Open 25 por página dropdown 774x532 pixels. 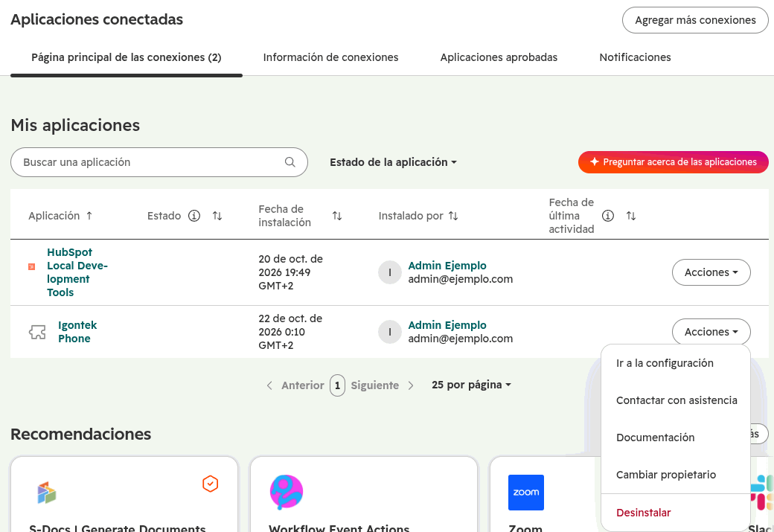pos(471,385)
